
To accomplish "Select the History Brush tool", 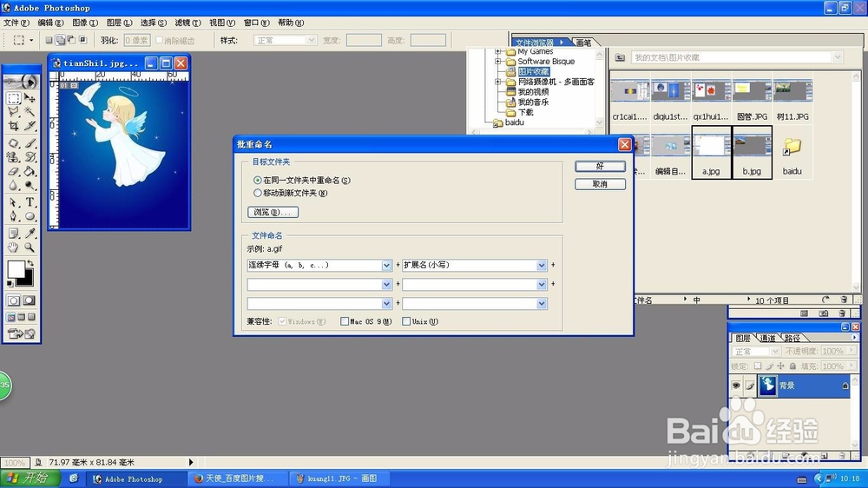I will point(30,157).
